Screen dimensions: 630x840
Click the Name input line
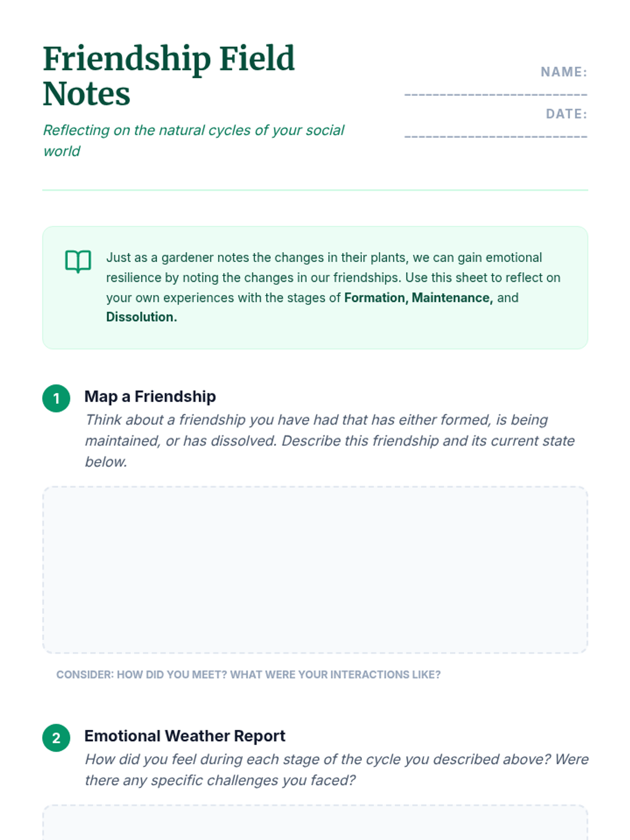(495, 92)
